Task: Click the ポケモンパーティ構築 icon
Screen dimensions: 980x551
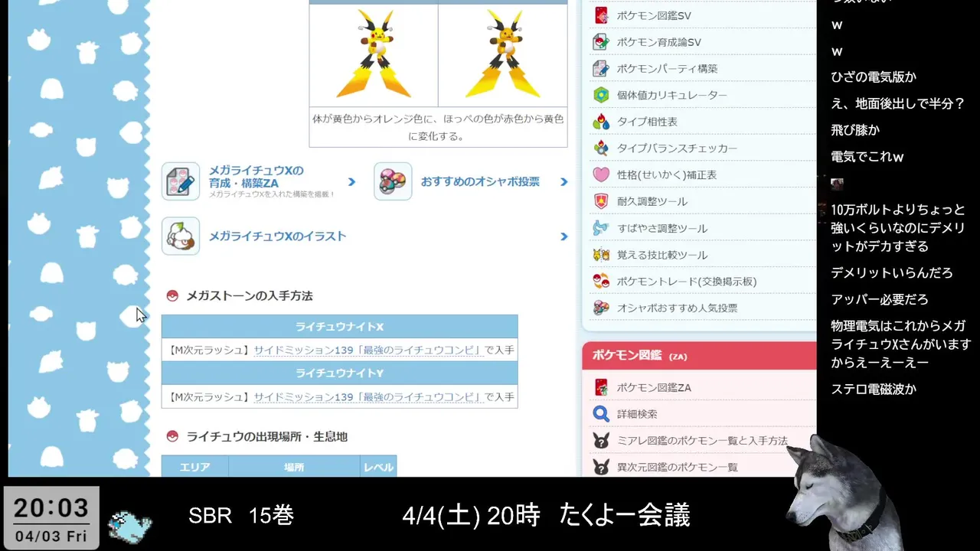Action: 601,69
